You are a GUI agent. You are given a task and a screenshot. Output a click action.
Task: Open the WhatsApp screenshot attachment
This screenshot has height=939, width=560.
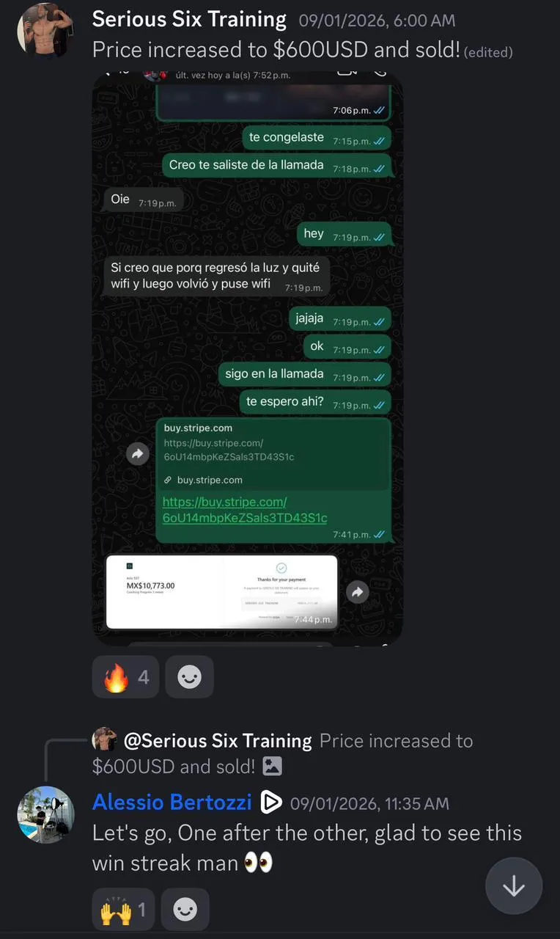(247, 358)
